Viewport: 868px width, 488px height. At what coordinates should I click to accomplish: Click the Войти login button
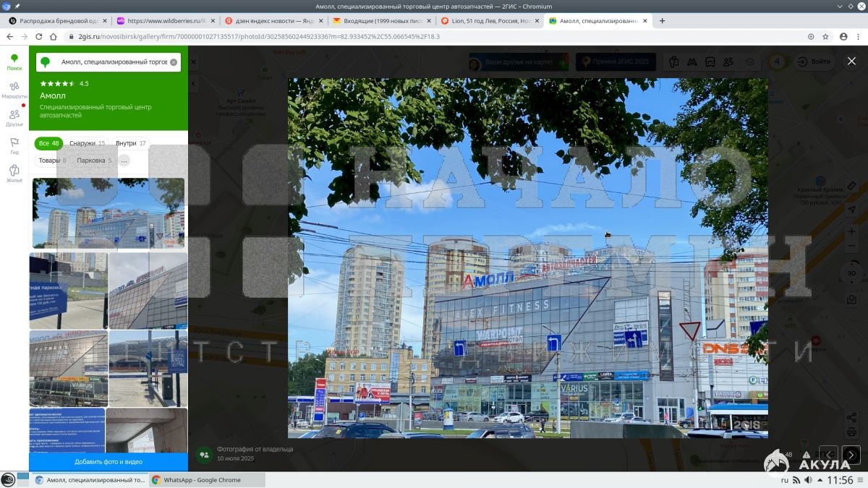814,61
